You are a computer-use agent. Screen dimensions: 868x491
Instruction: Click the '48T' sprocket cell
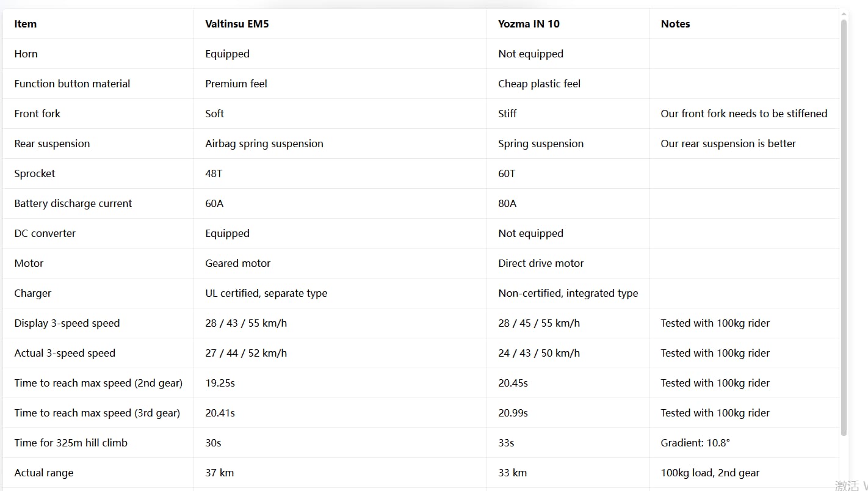point(214,173)
